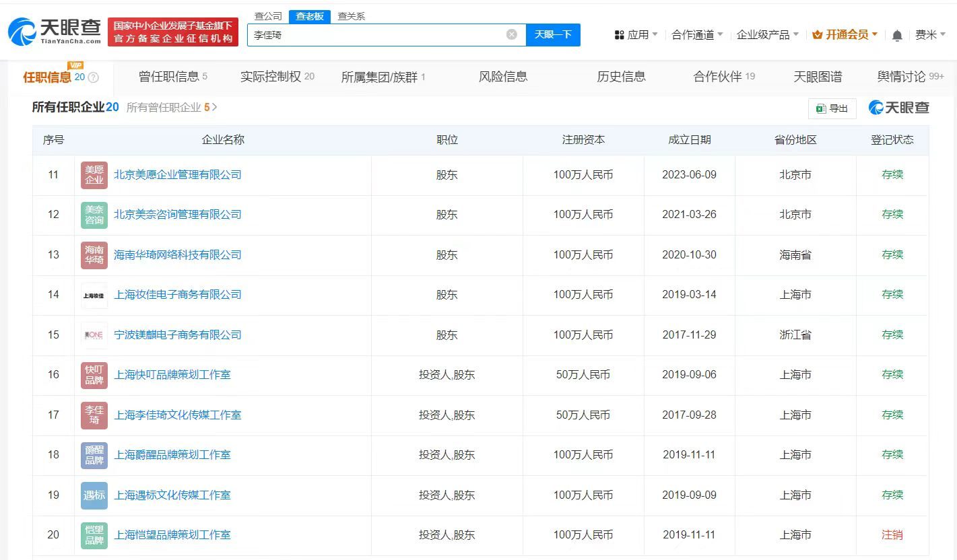This screenshot has height=560, width=957.
Task: Switch to 查关系 search tab
Action: coord(351,16)
